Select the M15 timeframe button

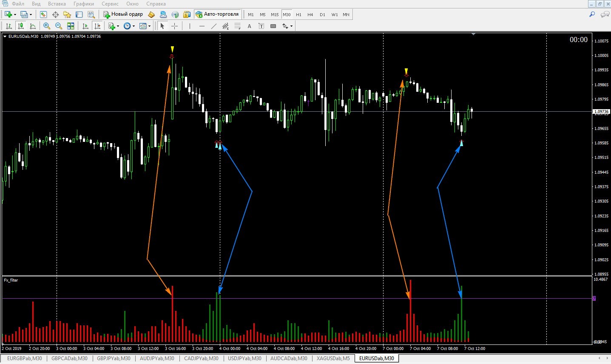(x=275, y=14)
